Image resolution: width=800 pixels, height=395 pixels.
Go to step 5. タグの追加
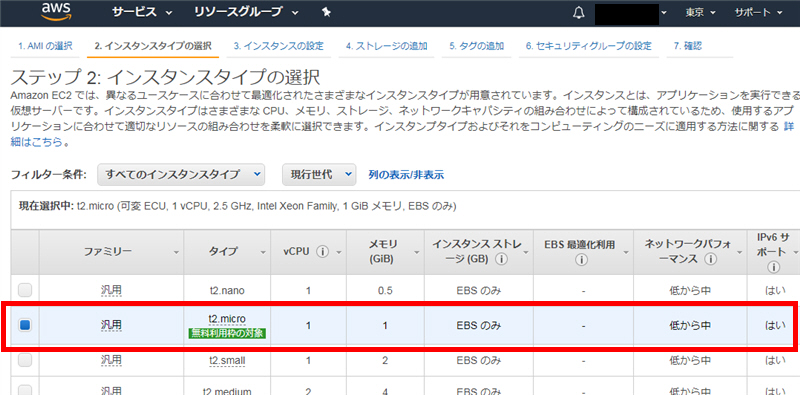(x=477, y=46)
